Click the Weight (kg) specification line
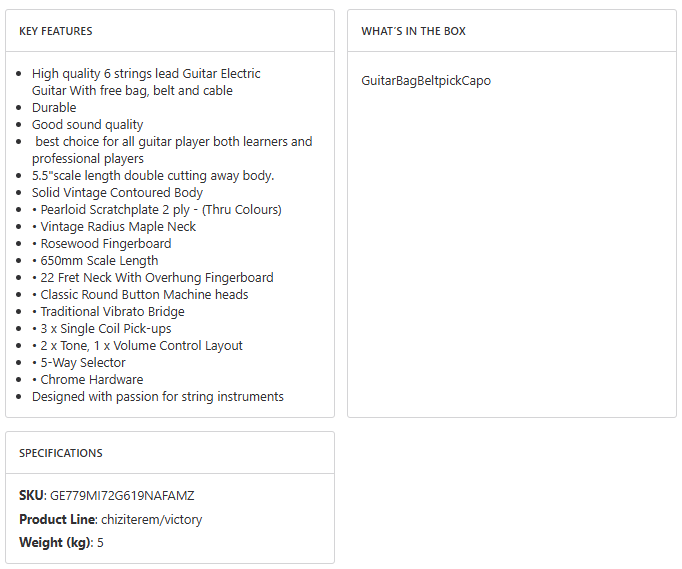The image size is (682, 569). tap(61, 543)
